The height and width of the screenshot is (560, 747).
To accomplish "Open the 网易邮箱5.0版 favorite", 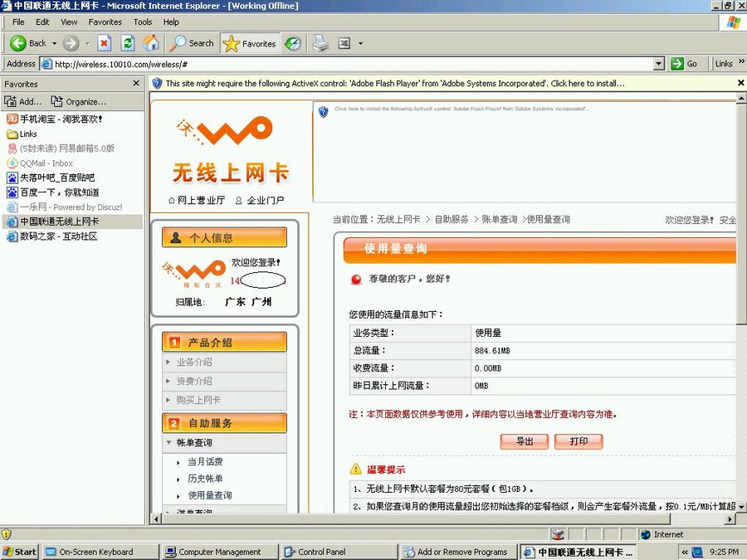I will point(61,149).
